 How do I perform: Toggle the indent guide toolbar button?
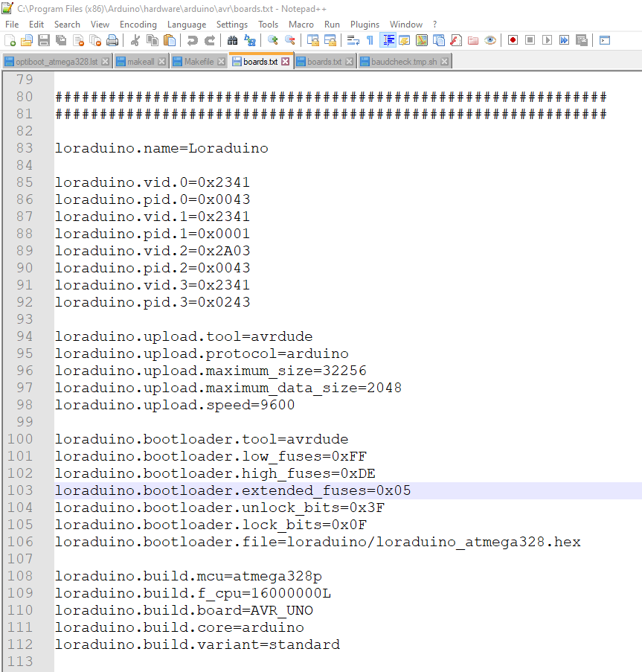pos(388,41)
